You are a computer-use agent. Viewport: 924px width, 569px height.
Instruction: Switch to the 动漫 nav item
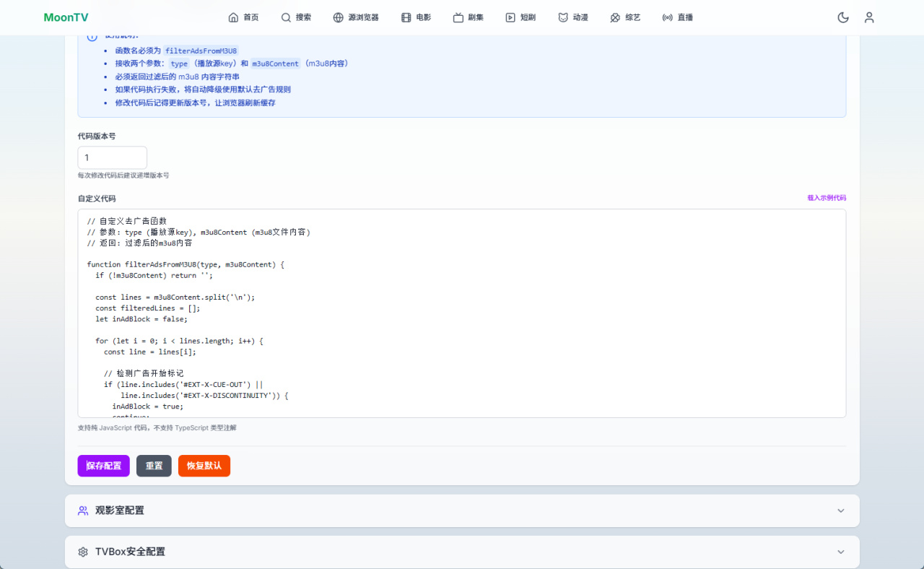pyautogui.click(x=573, y=17)
